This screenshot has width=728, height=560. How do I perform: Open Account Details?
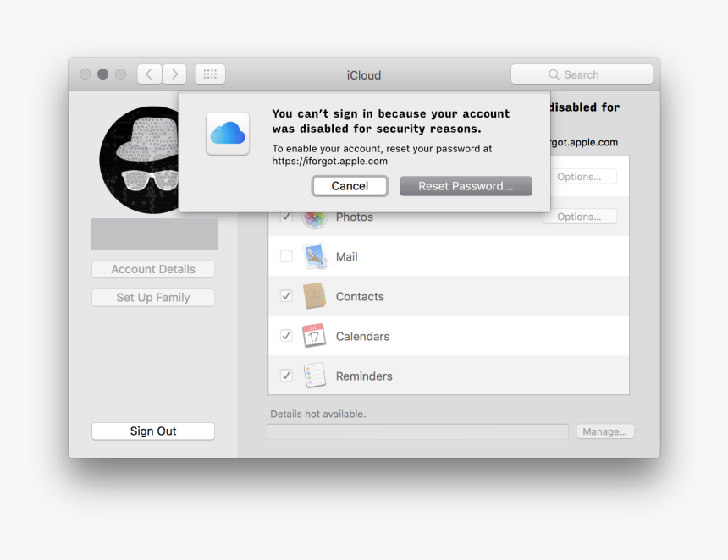152,269
